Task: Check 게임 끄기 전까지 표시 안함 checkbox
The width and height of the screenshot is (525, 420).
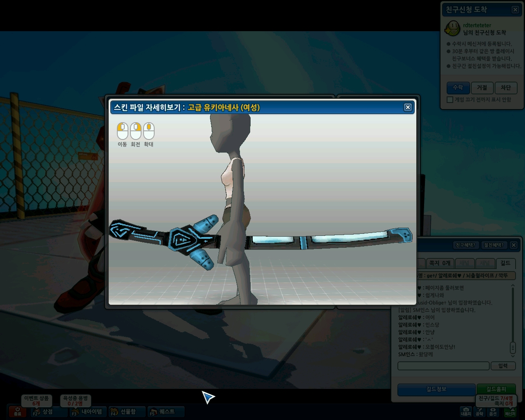Action: [450, 100]
